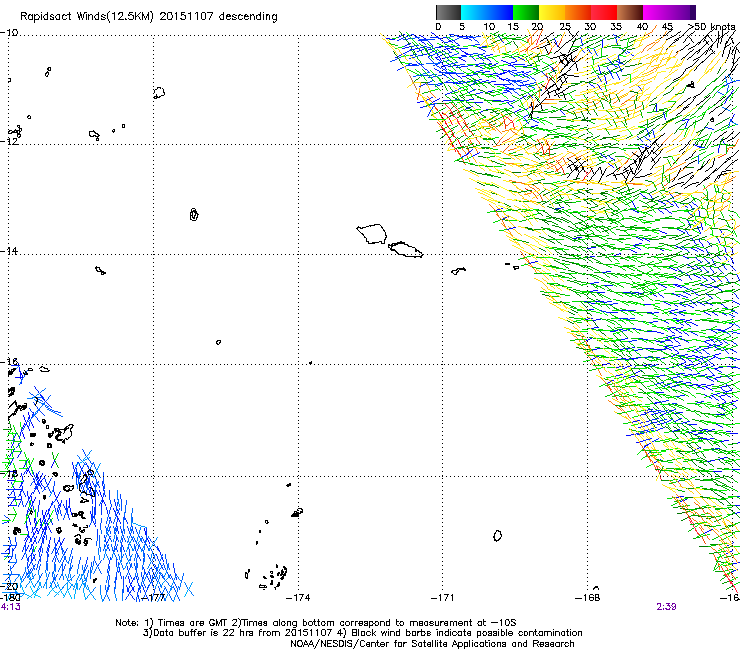Click the purple '4:13' swath time

(11, 607)
